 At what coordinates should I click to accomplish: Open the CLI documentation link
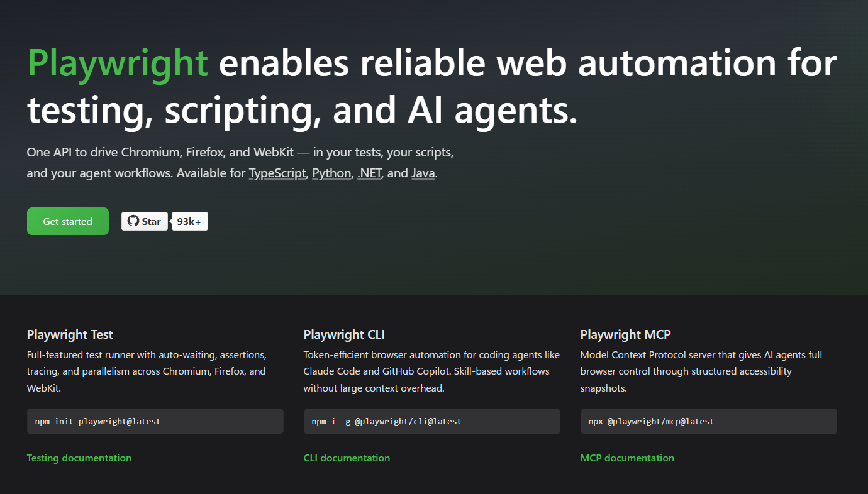point(347,458)
